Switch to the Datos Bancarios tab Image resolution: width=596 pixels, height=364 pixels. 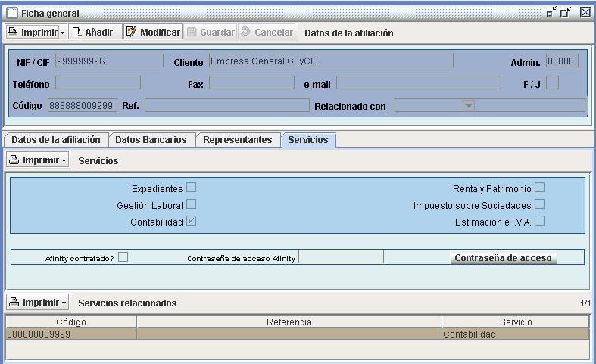point(151,140)
